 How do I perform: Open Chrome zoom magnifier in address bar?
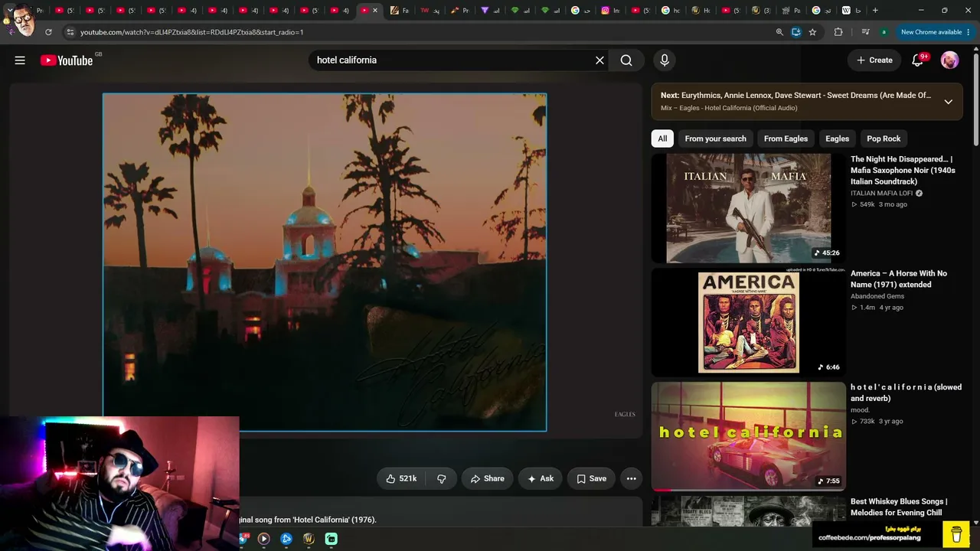(779, 32)
